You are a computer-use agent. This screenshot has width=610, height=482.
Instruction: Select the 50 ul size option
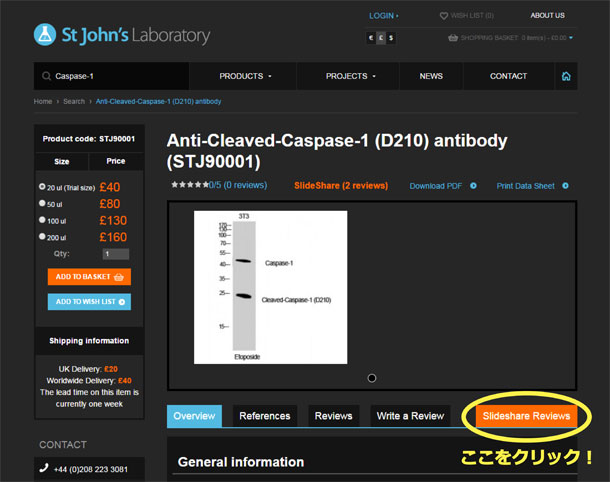42,203
